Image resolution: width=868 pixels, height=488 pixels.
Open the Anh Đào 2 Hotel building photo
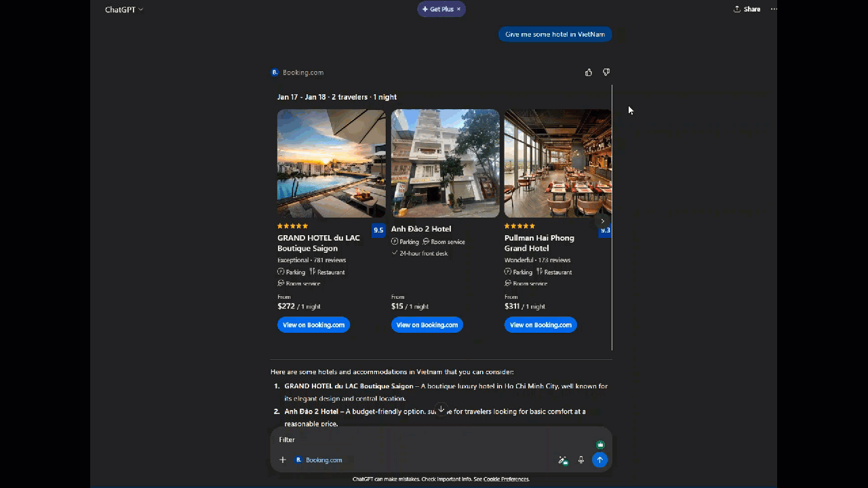click(446, 163)
